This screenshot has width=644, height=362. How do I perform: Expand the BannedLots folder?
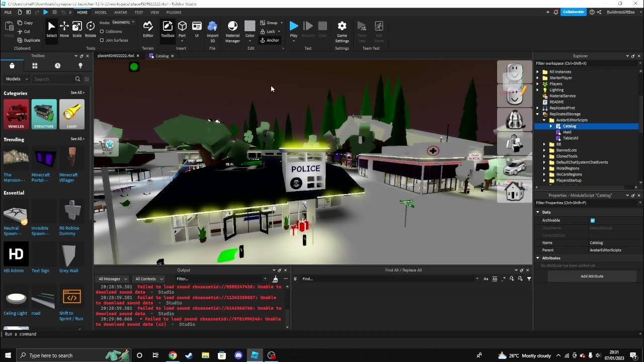point(544,150)
